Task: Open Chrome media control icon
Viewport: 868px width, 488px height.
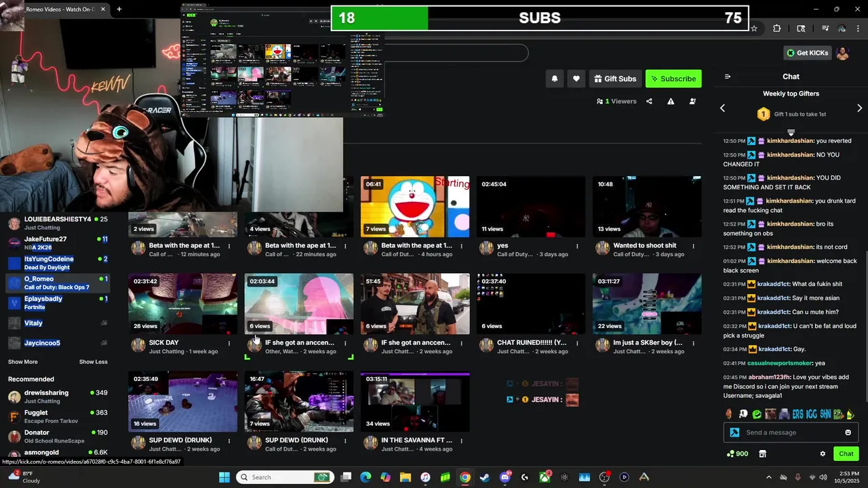Action: [x=825, y=28]
